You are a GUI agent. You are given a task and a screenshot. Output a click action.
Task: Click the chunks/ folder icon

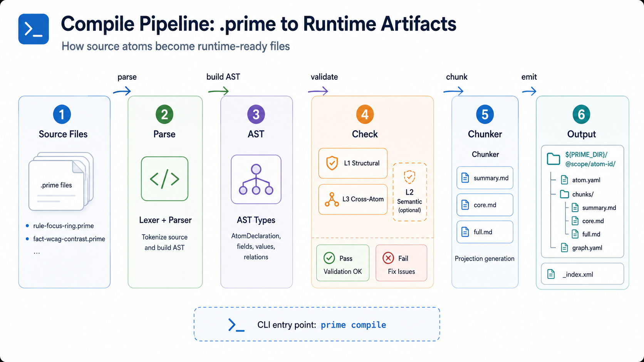click(x=565, y=194)
